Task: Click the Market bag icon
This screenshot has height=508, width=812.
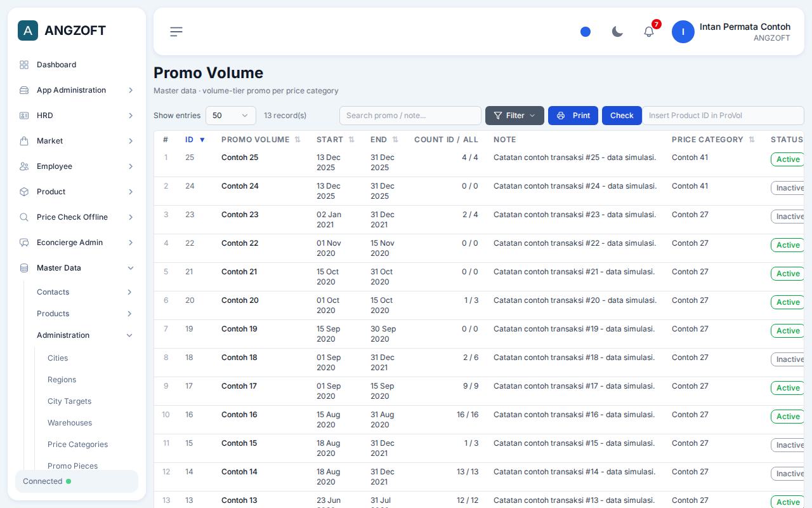Action: (x=24, y=141)
